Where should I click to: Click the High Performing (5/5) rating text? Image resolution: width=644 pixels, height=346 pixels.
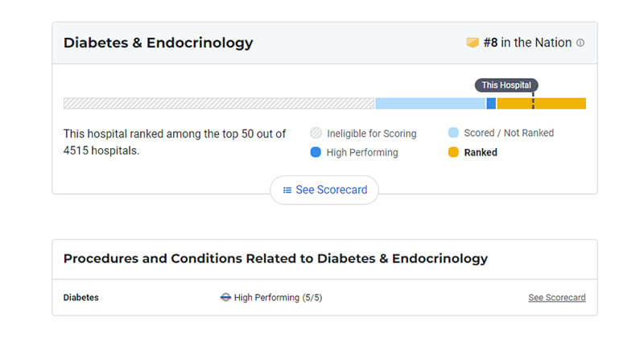278,298
